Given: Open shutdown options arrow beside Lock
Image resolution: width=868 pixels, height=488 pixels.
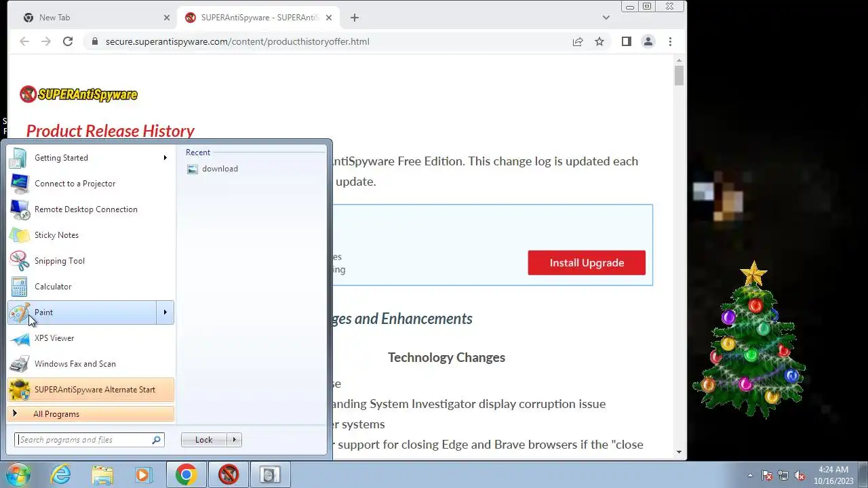Looking at the screenshot, I should click(x=235, y=440).
